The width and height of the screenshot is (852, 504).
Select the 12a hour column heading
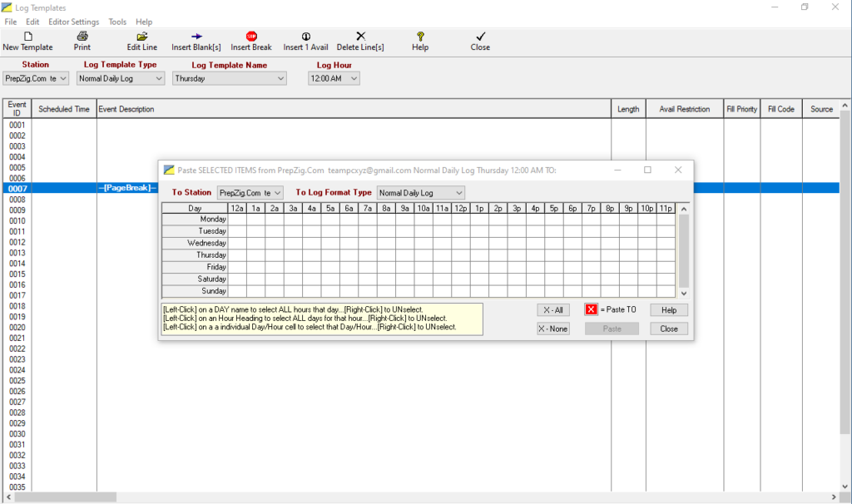click(x=237, y=208)
